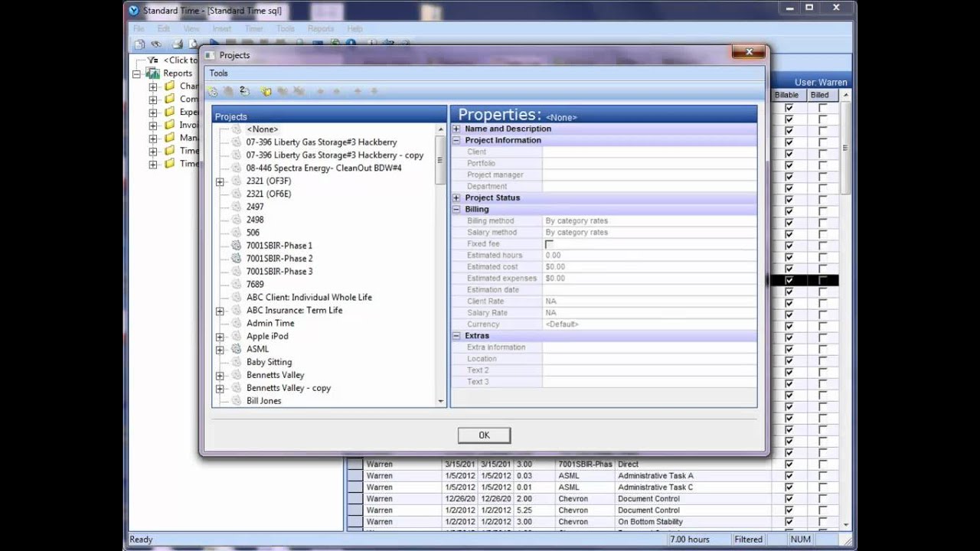Click the filter icon beside '<Click to' text

[x=153, y=60]
